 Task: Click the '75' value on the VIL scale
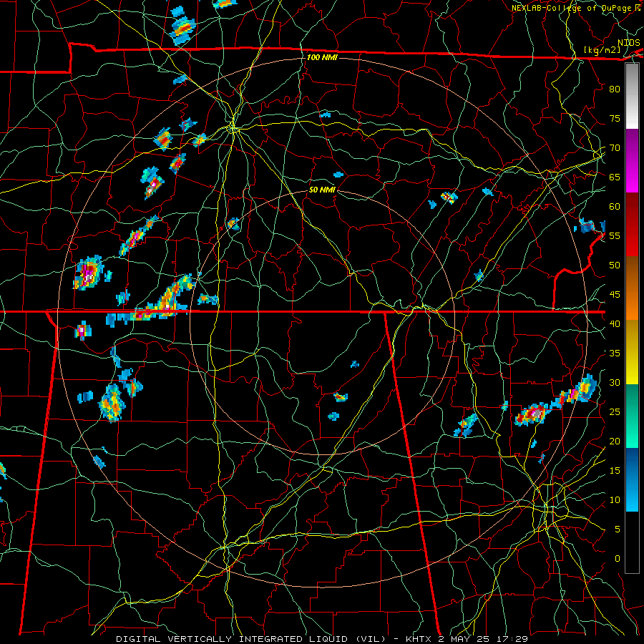coord(615,118)
